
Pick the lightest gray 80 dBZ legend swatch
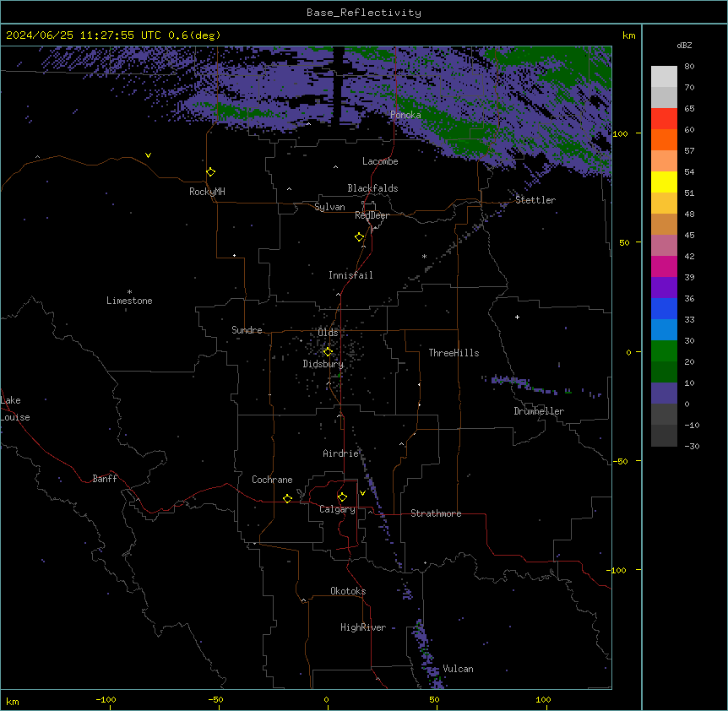664,76
